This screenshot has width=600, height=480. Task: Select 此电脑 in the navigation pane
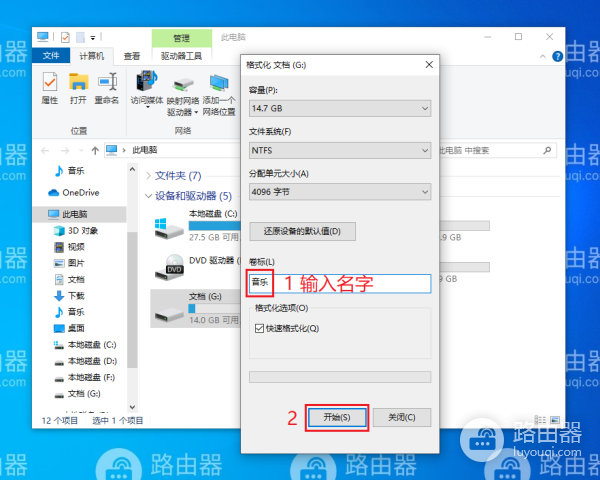point(80,214)
